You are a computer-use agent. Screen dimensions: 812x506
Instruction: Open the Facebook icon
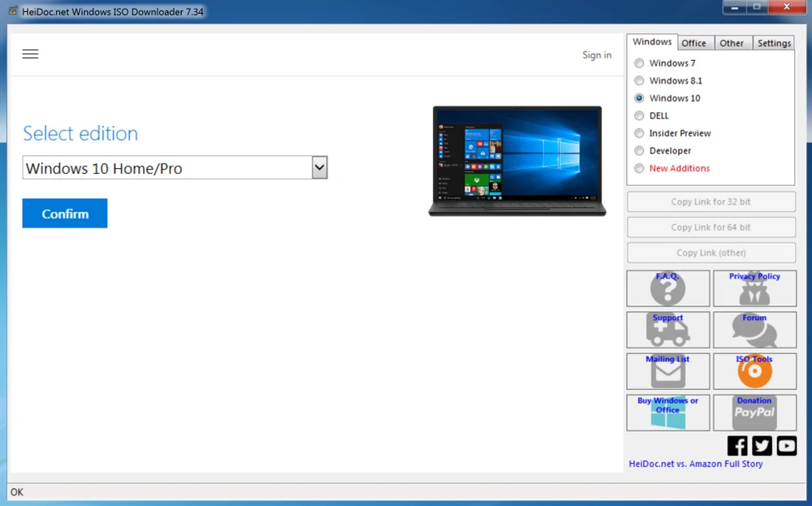(737, 445)
